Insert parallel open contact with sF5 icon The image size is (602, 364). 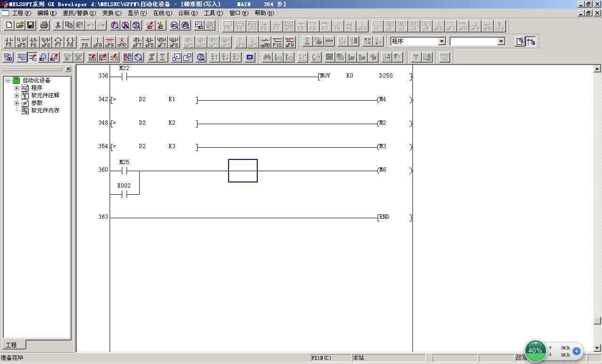coord(21,42)
